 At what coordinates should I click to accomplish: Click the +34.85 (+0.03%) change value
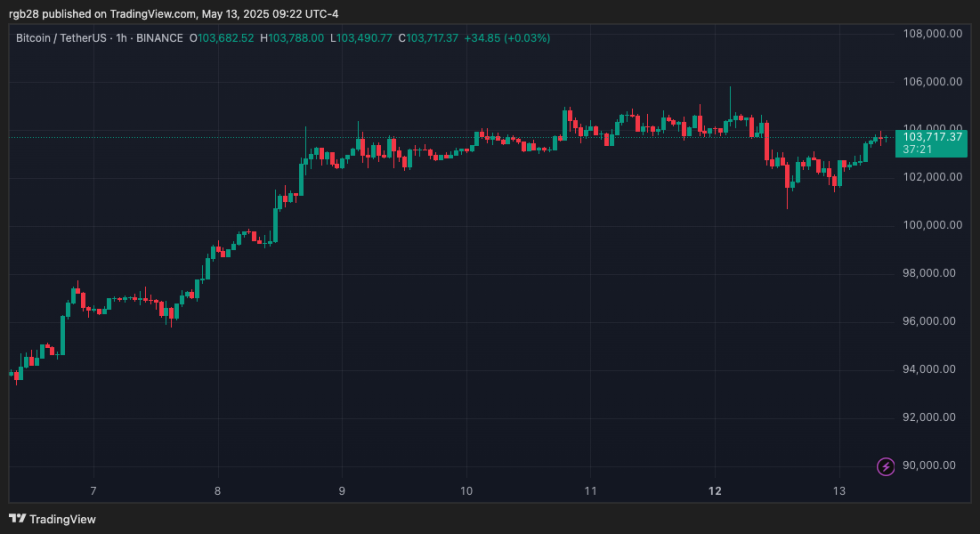tap(507, 38)
